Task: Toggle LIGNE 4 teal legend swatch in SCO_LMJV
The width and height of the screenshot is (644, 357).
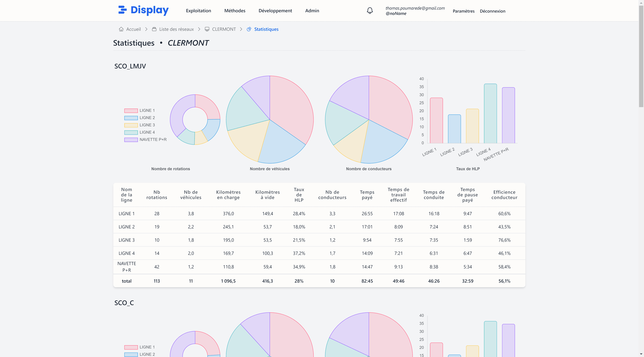Action: [131, 132]
